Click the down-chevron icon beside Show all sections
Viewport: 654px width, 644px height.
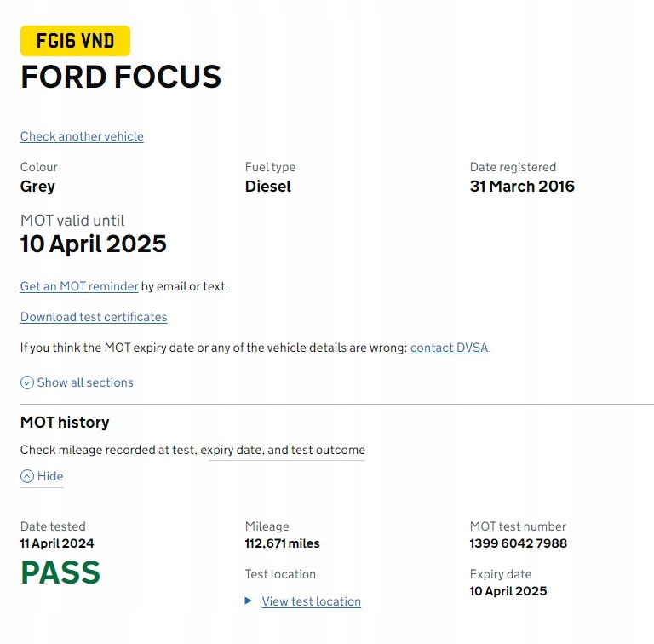[27, 382]
